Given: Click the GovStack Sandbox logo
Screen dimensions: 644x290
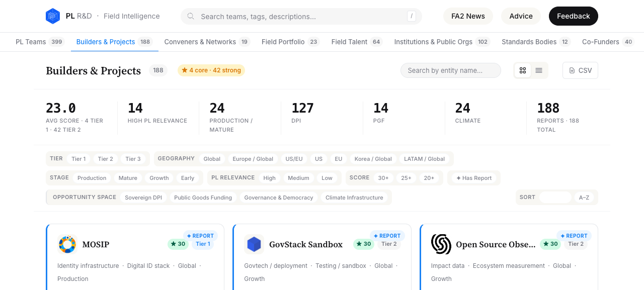Looking at the screenshot, I should (x=254, y=244).
